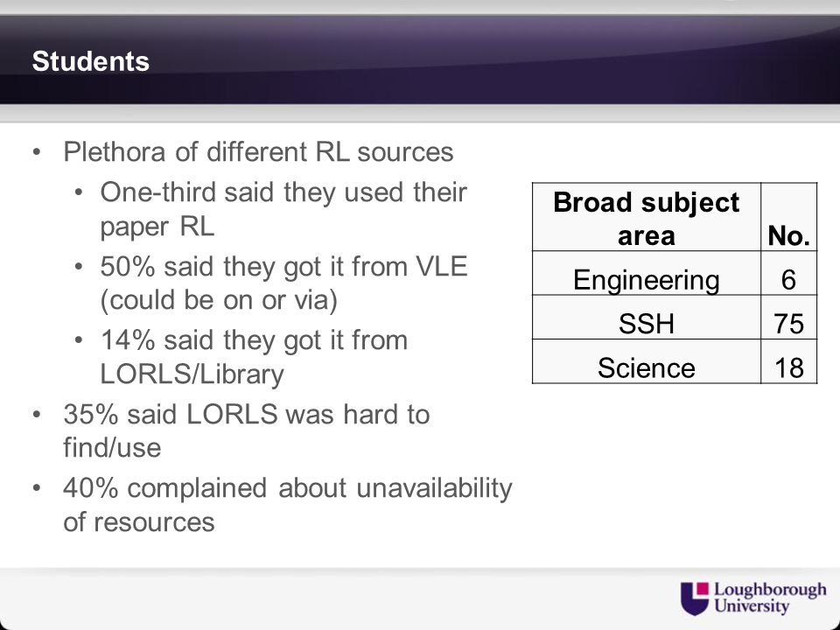
Task: Click the 'Broad subject area' table header
Action: tap(646, 218)
